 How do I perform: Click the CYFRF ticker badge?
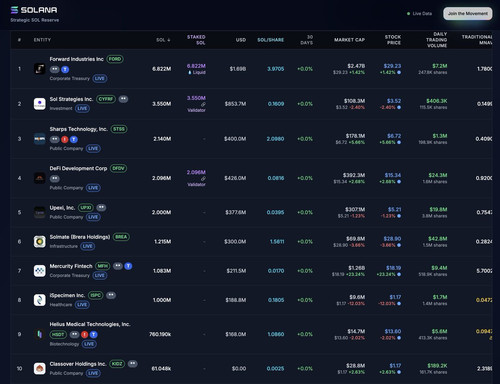[x=106, y=99]
